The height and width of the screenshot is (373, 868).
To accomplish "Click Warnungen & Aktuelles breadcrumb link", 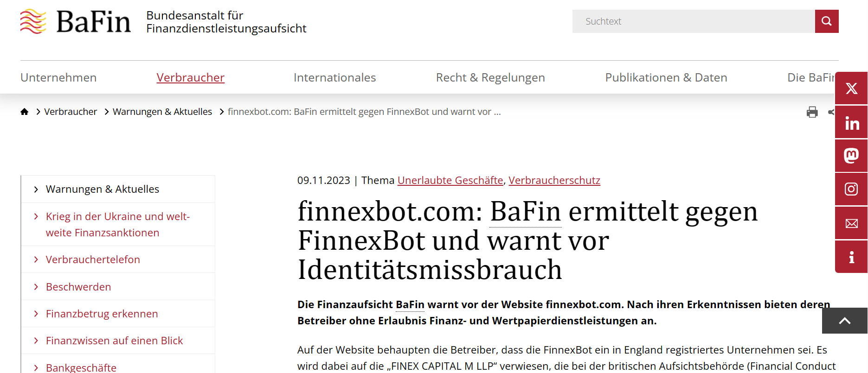I will coord(162,112).
